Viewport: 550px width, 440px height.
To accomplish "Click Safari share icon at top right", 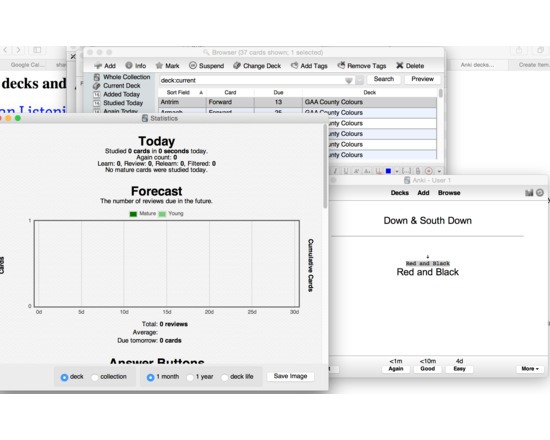I will (x=519, y=50).
